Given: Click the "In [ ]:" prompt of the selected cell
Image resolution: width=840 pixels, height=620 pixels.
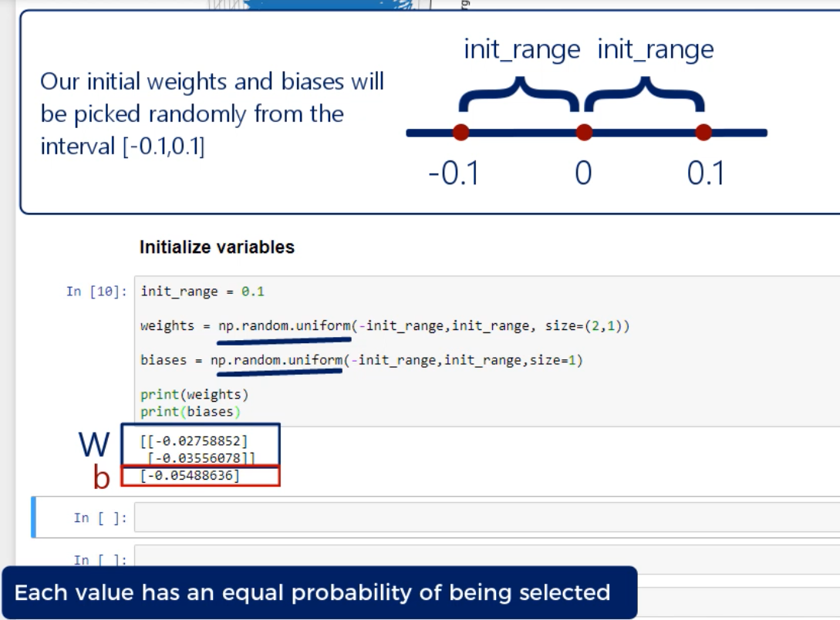Looking at the screenshot, I should point(100,517).
